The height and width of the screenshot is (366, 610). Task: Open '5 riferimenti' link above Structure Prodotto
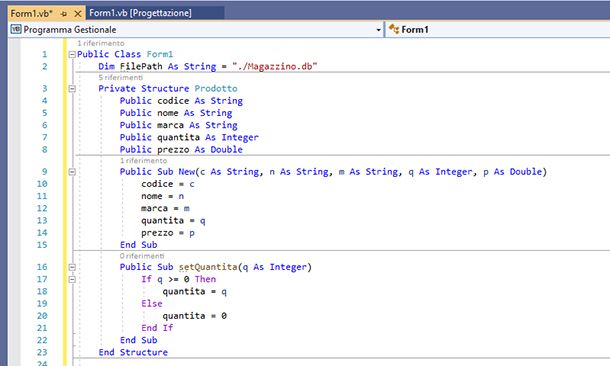pyautogui.click(x=121, y=77)
